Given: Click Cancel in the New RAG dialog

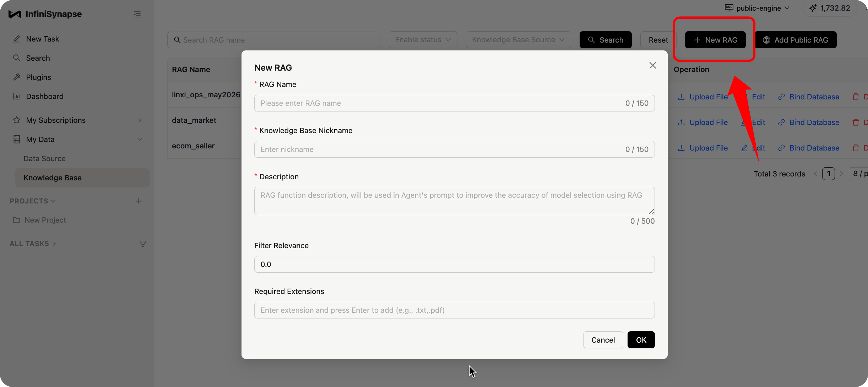Looking at the screenshot, I should tap(603, 340).
